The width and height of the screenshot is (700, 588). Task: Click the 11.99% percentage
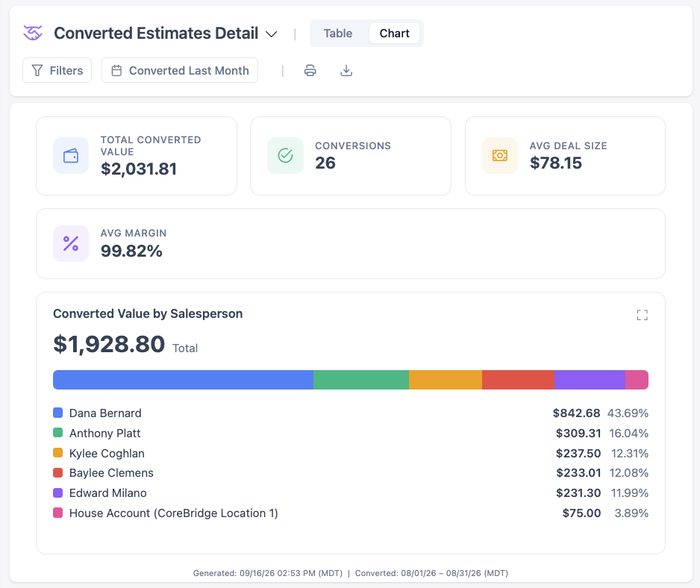click(629, 493)
